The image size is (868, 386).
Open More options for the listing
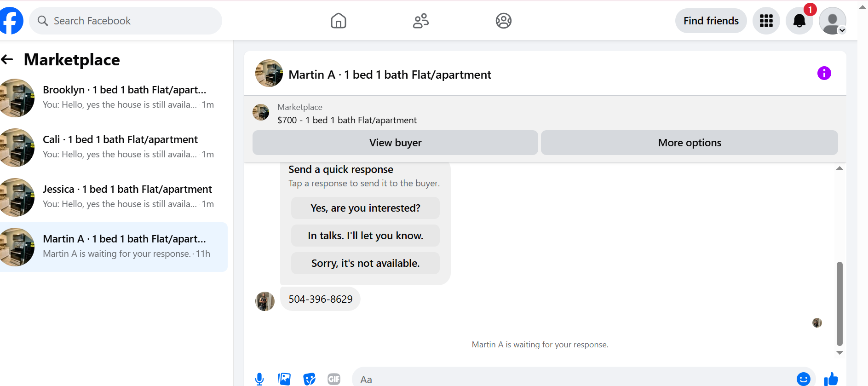pyautogui.click(x=690, y=143)
